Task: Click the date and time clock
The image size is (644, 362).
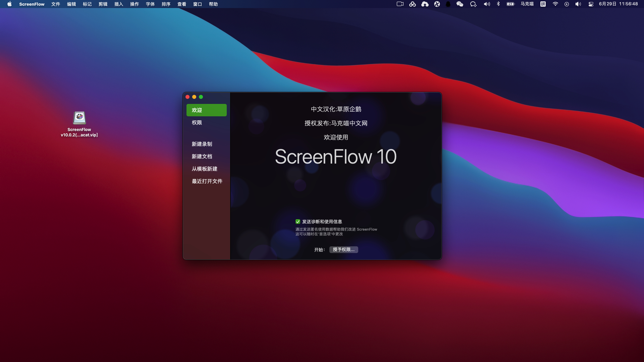Action: 618,4
